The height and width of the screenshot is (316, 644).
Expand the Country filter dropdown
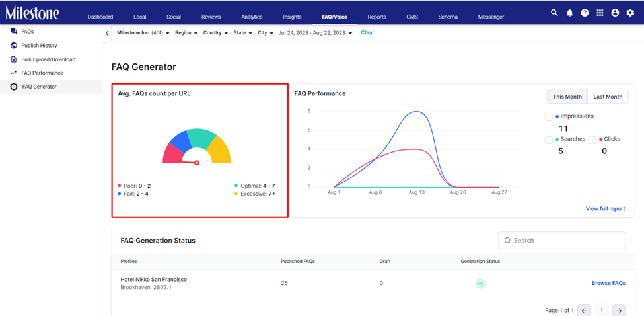point(215,33)
